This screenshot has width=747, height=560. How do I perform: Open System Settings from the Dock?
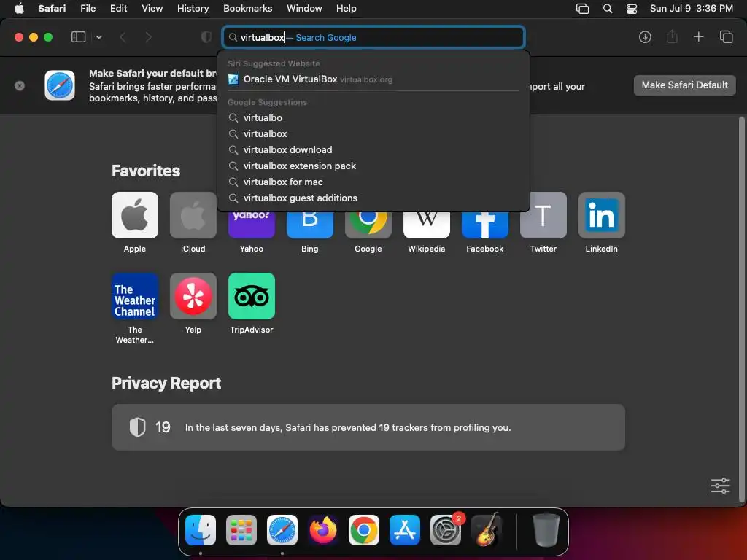[446, 530]
